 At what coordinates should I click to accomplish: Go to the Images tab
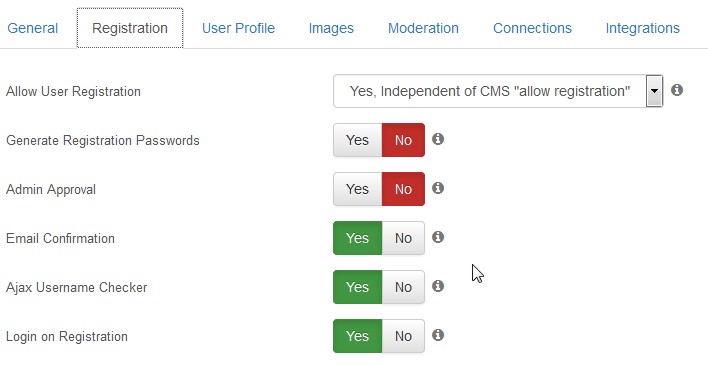click(331, 28)
